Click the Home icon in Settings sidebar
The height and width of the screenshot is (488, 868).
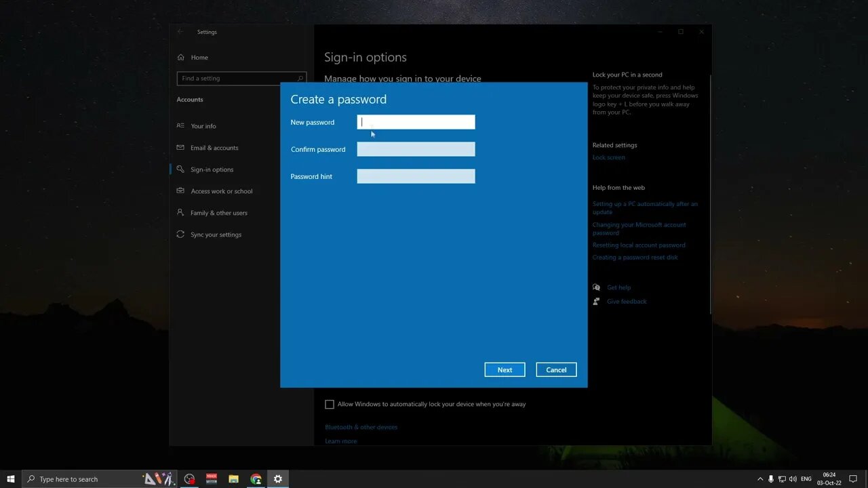click(x=180, y=57)
